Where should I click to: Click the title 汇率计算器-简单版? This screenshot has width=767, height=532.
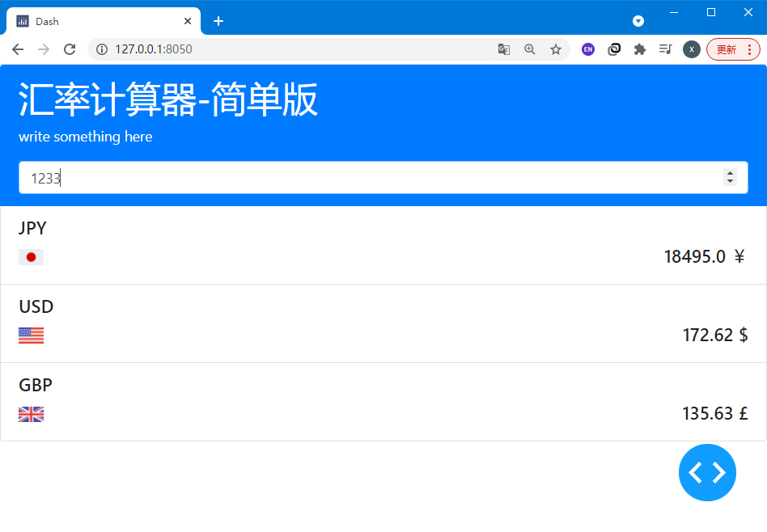click(168, 99)
